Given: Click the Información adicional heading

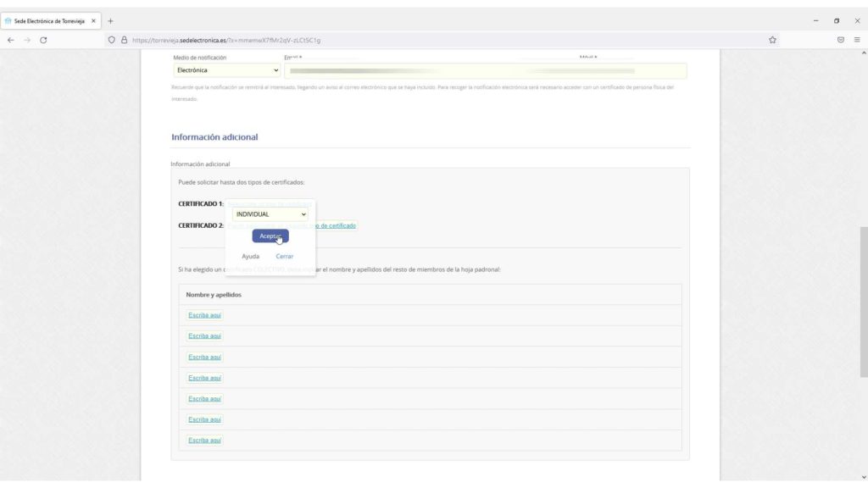Looking at the screenshot, I should coord(214,136).
